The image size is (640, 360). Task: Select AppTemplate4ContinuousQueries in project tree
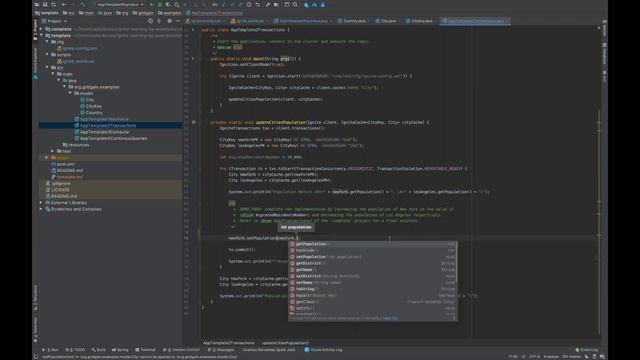coord(111,138)
